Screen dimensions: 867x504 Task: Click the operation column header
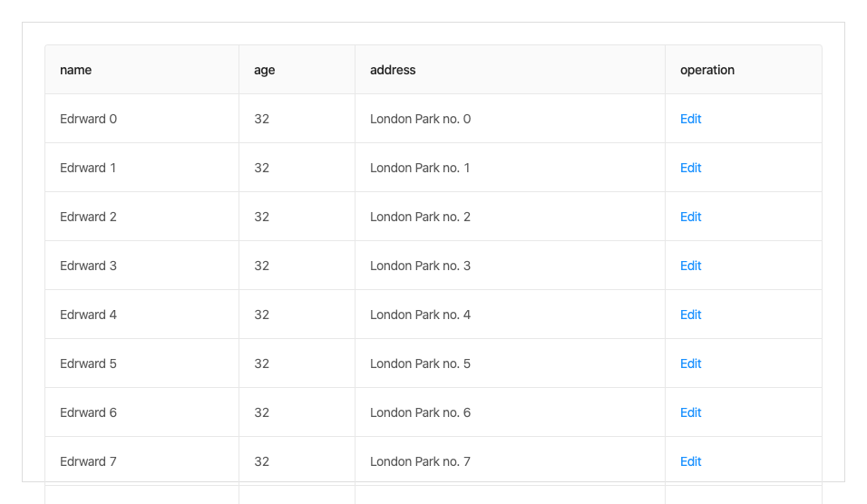click(707, 70)
